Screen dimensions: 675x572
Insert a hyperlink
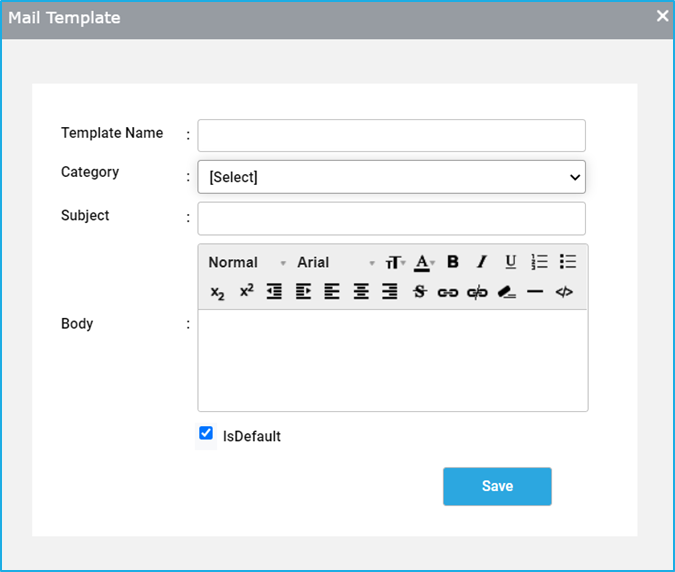pos(447,292)
